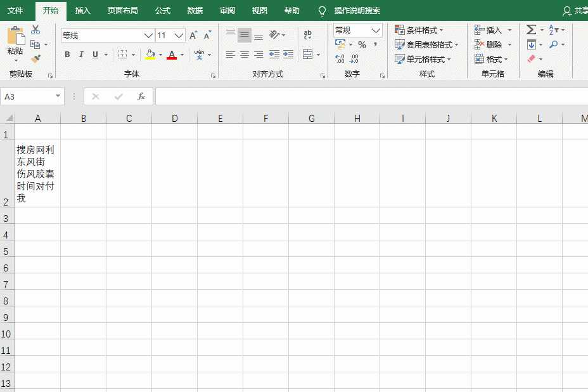Toggle Underline formatting
Viewport: 588px width, 392px height.
95,55
